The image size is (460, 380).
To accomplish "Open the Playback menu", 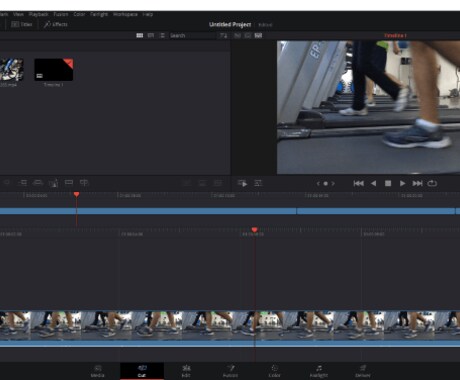I will (39, 14).
